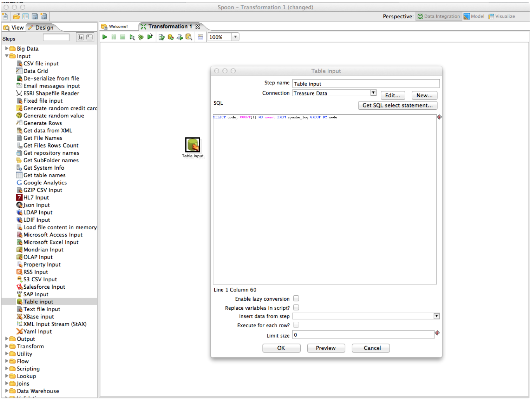Click the Get SQL select statement button
This screenshot has width=532, height=400.
pos(397,105)
